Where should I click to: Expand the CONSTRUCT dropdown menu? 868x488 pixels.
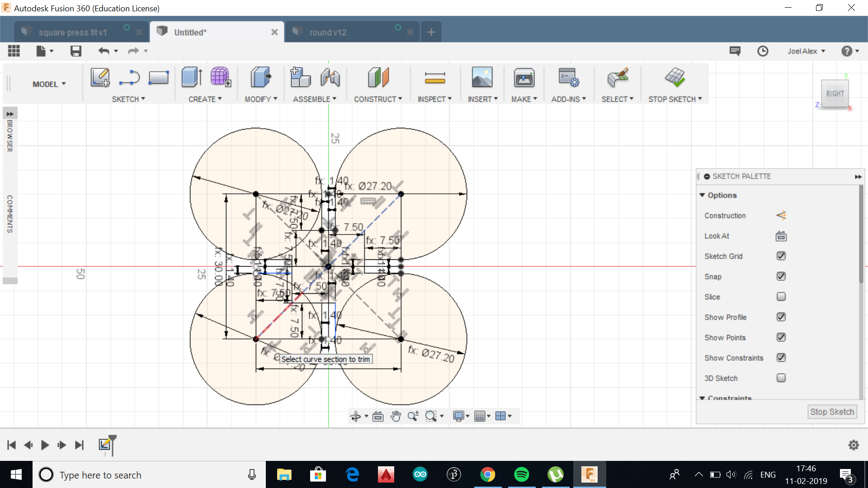377,99
